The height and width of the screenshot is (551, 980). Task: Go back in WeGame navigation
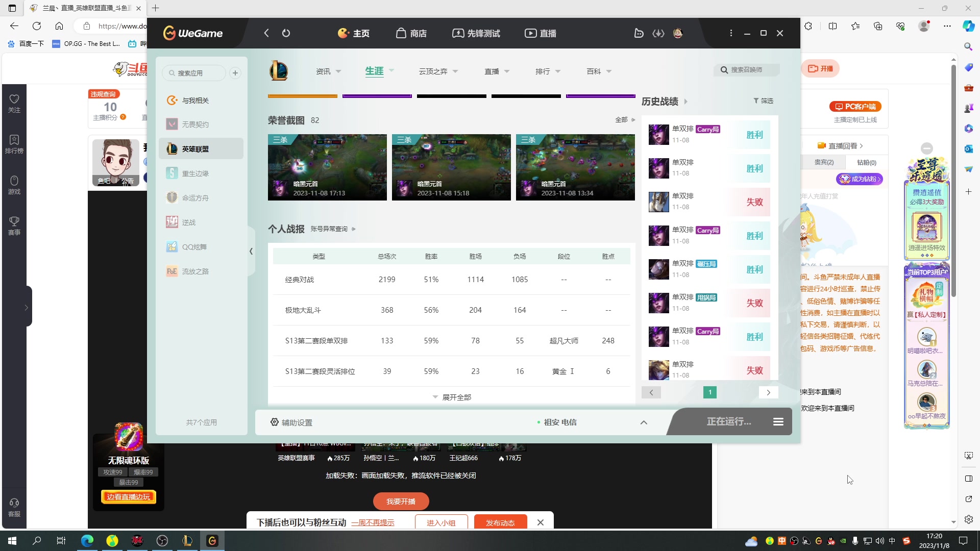click(266, 33)
